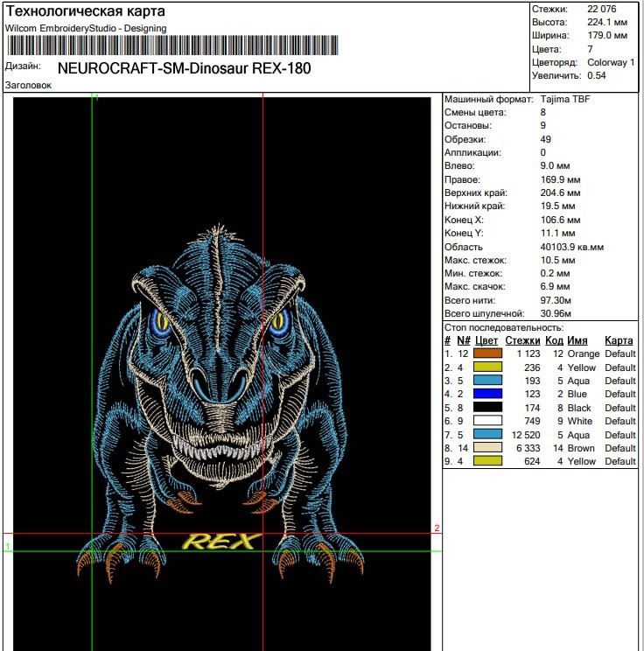Click the 'White' name in row 6
This screenshot has width=644, height=651.
point(579,421)
